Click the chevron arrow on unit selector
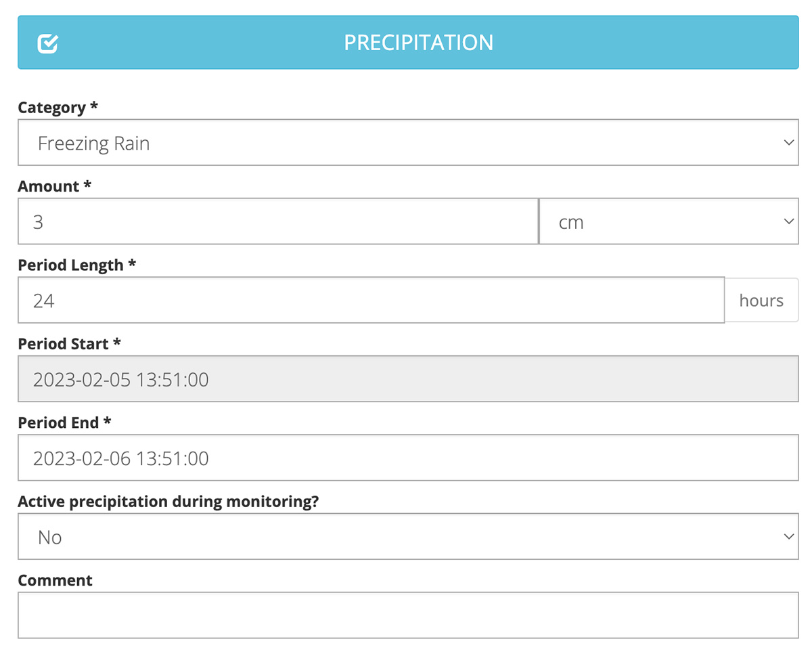 tap(787, 221)
